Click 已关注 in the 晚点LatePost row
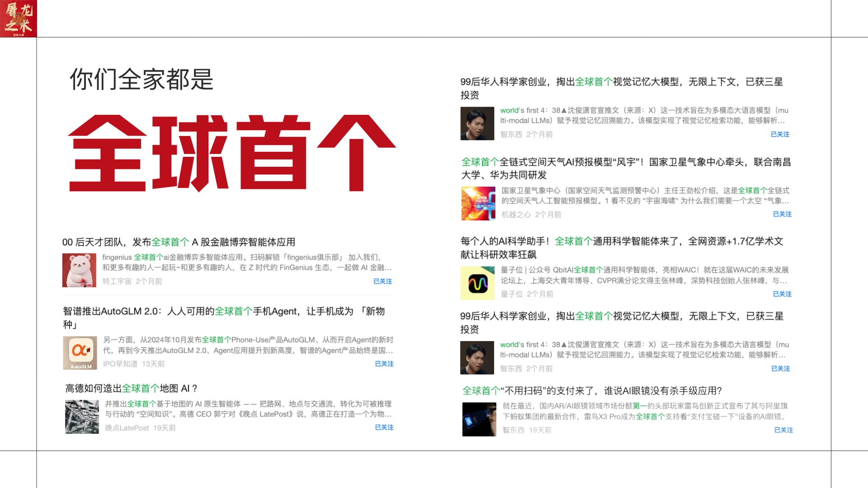Viewport: 868px width, 488px height. (x=384, y=427)
